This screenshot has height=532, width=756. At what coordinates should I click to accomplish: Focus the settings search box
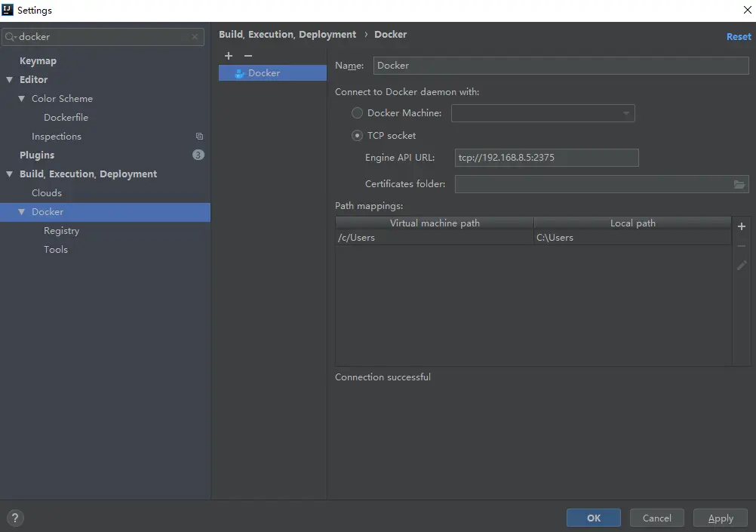103,37
